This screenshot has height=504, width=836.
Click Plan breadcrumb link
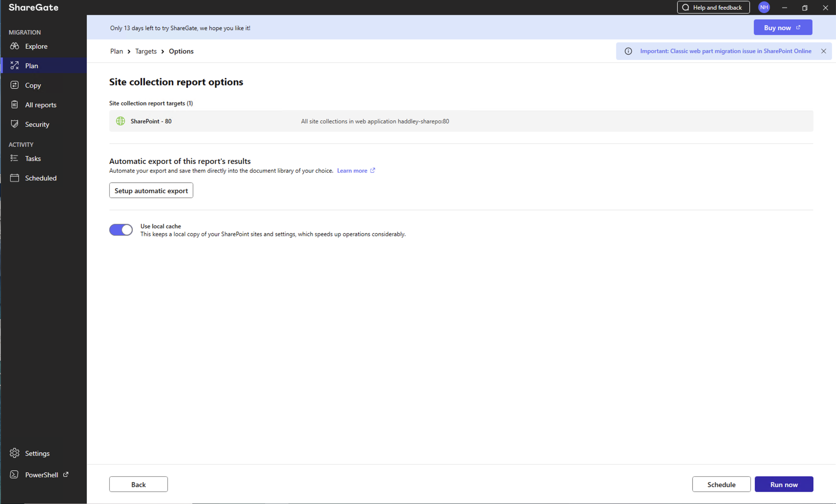point(117,51)
